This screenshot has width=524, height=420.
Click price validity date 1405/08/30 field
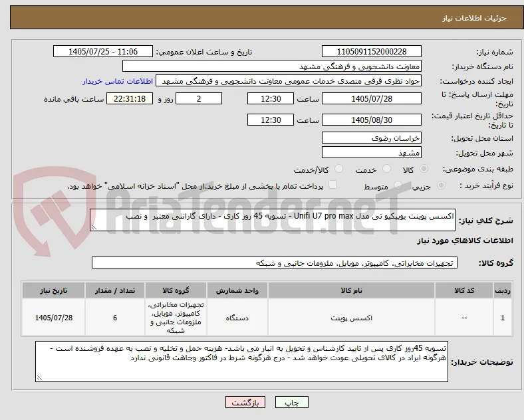tap(371, 120)
